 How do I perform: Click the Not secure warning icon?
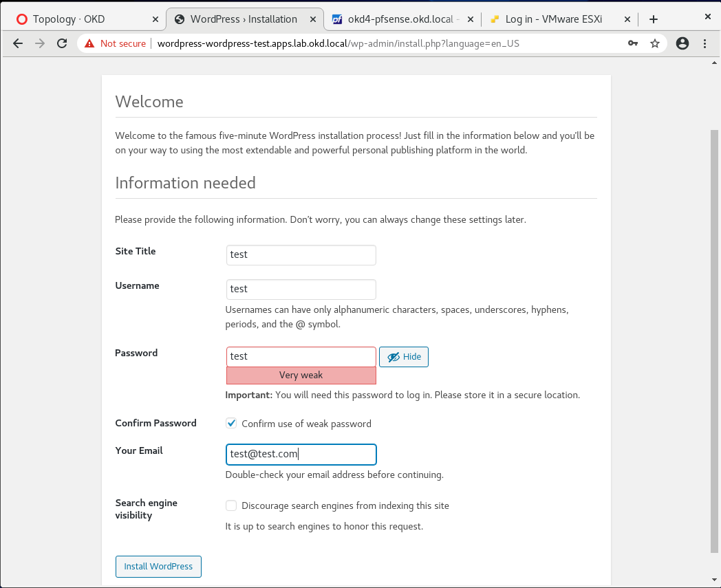(x=89, y=43)
